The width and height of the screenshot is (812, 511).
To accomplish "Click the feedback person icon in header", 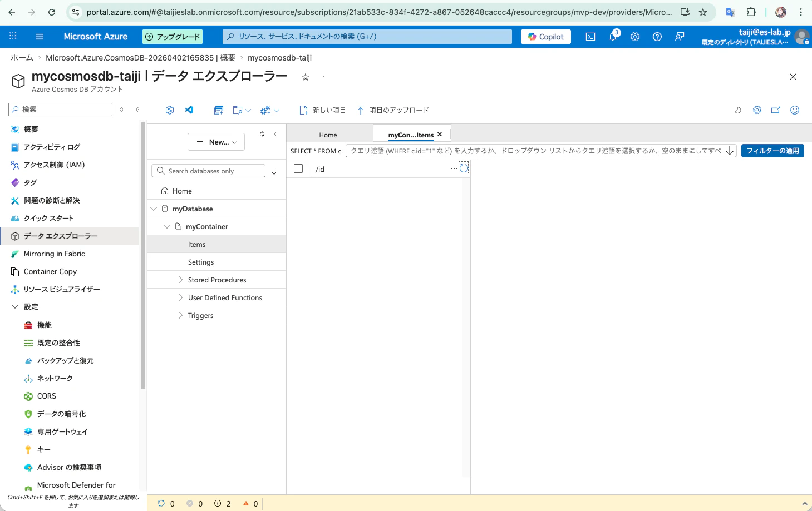I will 680,37.
